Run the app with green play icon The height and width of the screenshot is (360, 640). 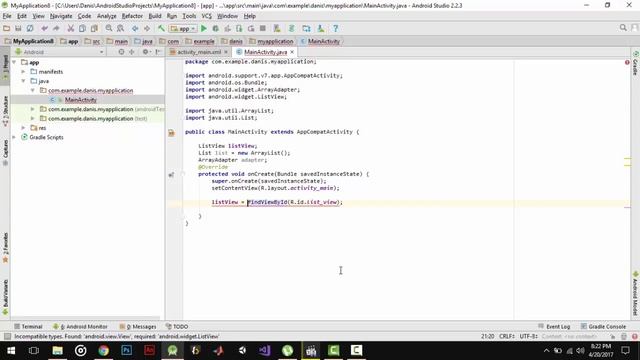204,28
